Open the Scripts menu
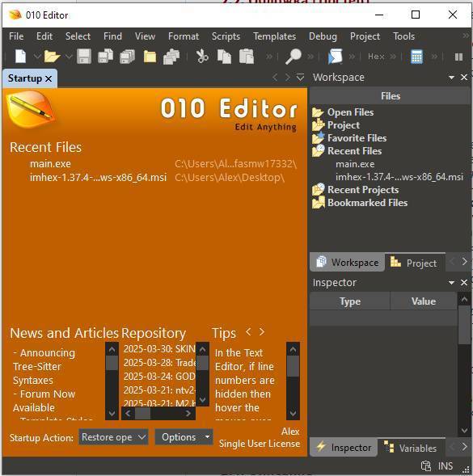473x476 pixels. coord(226,36)
